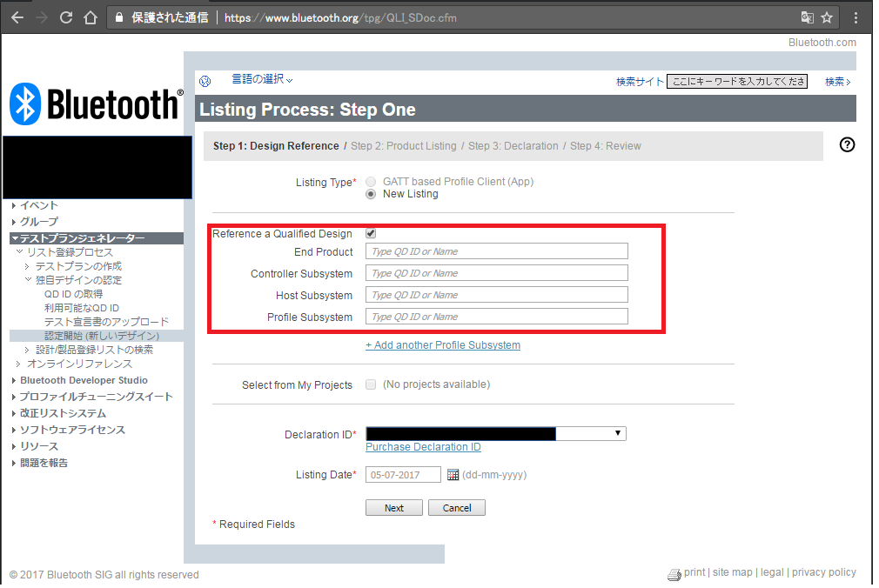The width and height of the screenshot is (879, 588).
Task: Open site map footer link
Action: (732, 572)
